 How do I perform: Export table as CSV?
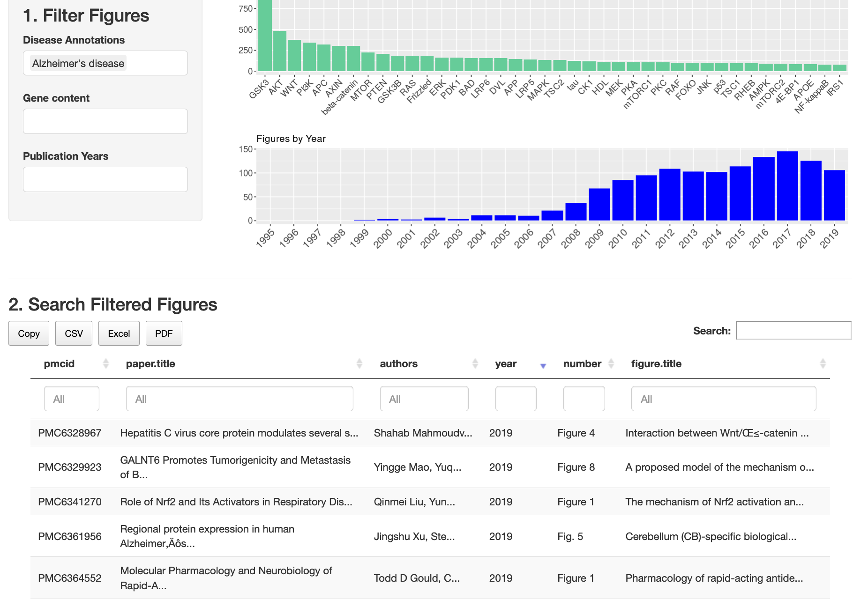[74, 333]
